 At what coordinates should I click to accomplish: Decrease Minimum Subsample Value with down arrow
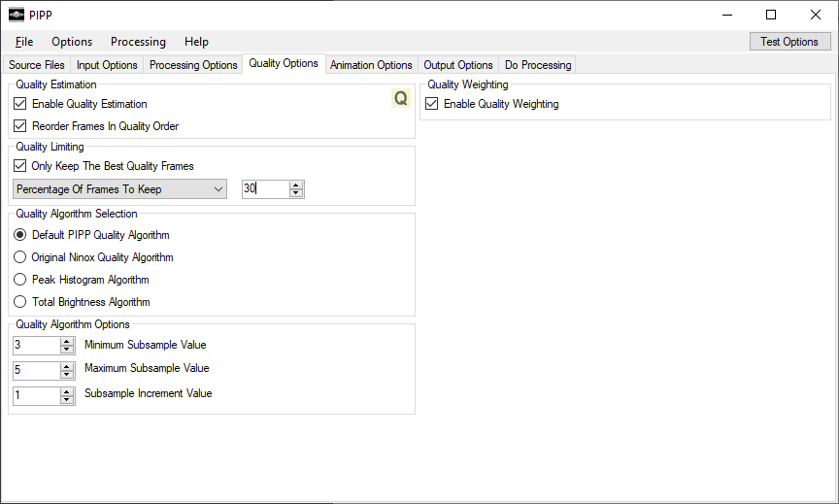[67, 350]
